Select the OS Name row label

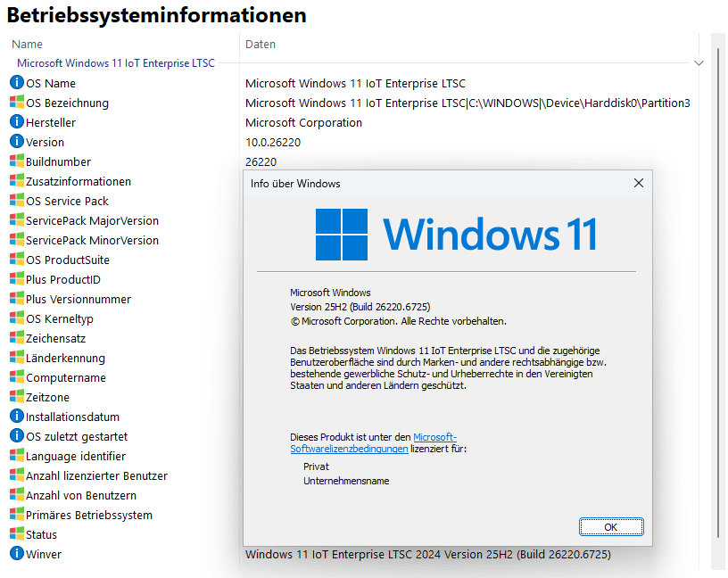tap(51, 84)
